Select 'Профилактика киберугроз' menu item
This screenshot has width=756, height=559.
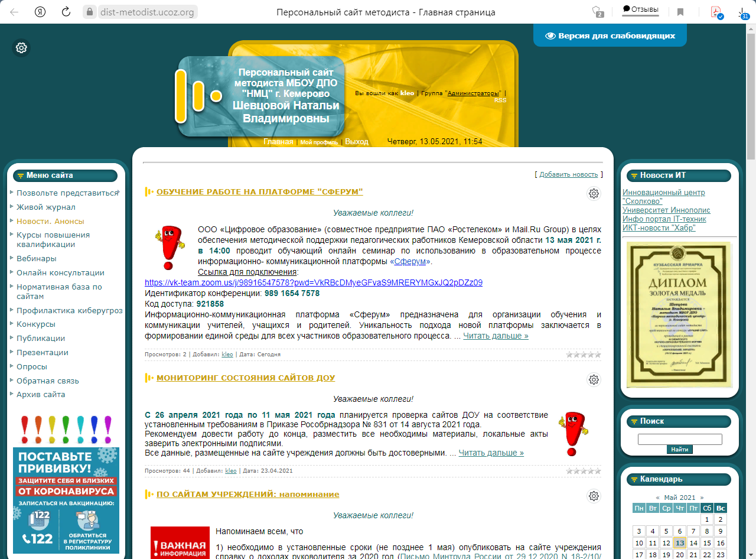(69, 310)
